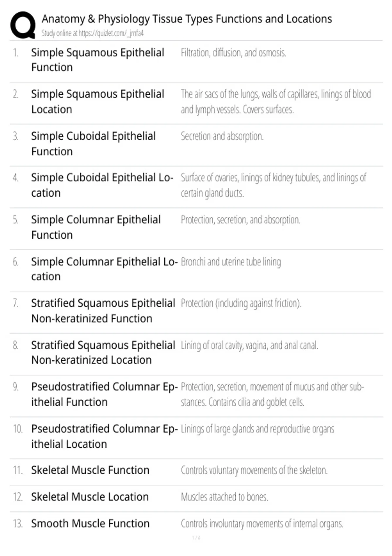
Task: Click the Quizlet Q logo icon
Action: tap(23, 25)
